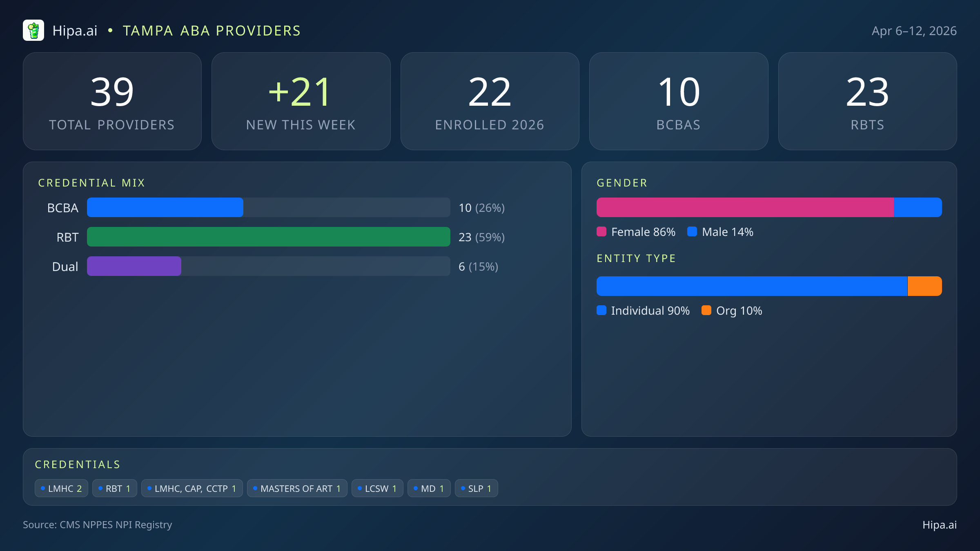Select the LMHC credential chip
Image resolution: width=980 pixels, height=551 pixels.
pos(61,489)
